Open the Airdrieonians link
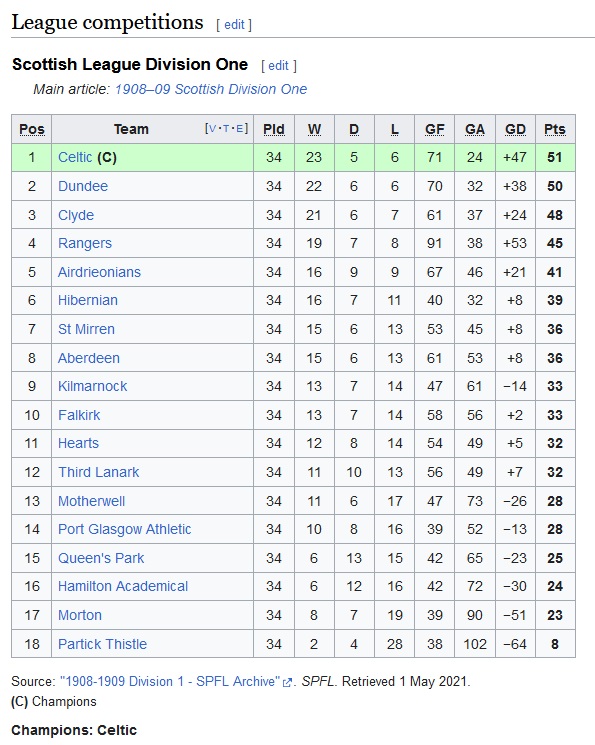 click(99, 272)
